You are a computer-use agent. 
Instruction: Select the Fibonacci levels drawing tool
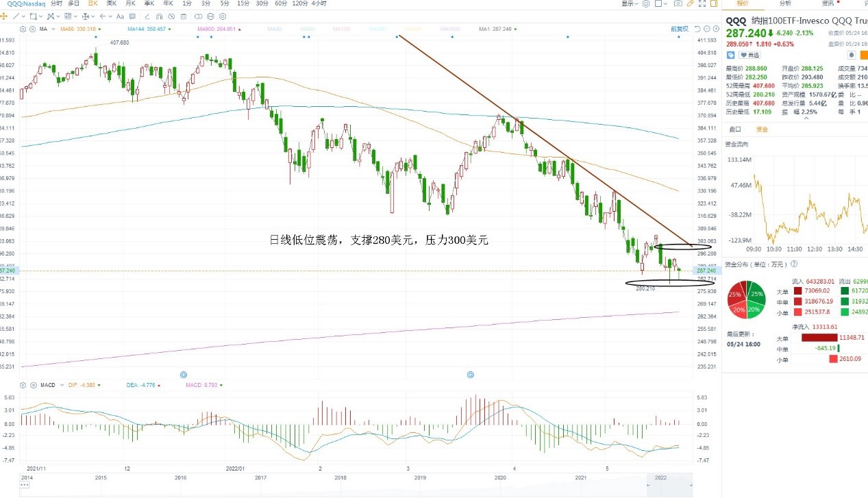point(68,16)
